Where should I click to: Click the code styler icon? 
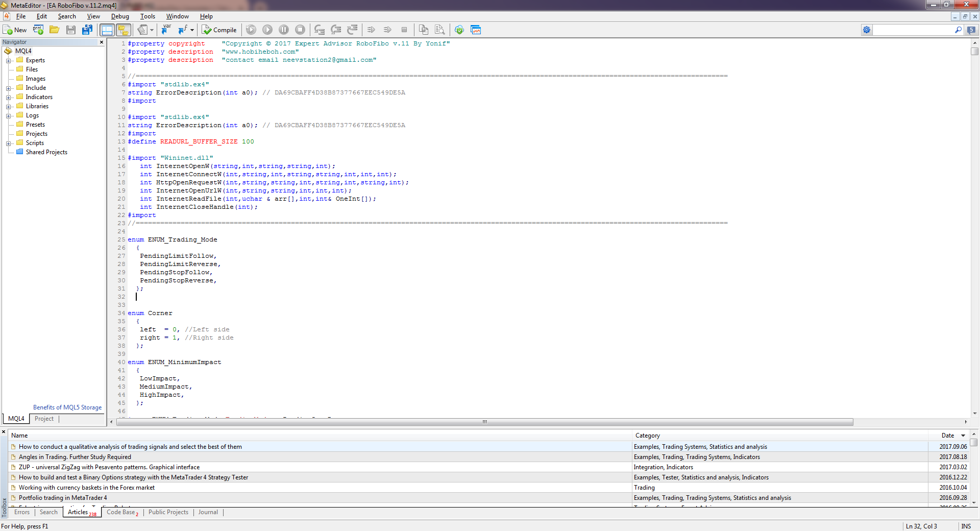point(142,30)
